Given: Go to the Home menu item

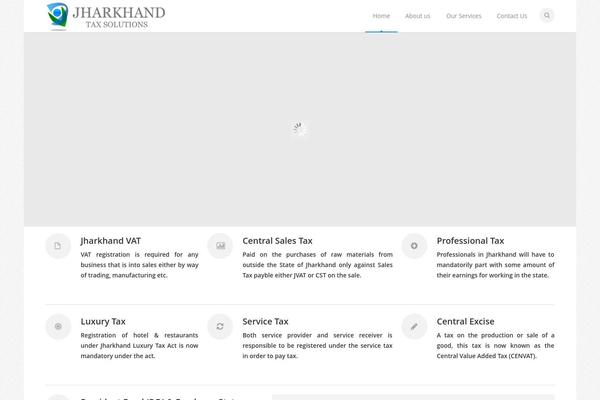Looking at the screenshot, I should (381, 16).
